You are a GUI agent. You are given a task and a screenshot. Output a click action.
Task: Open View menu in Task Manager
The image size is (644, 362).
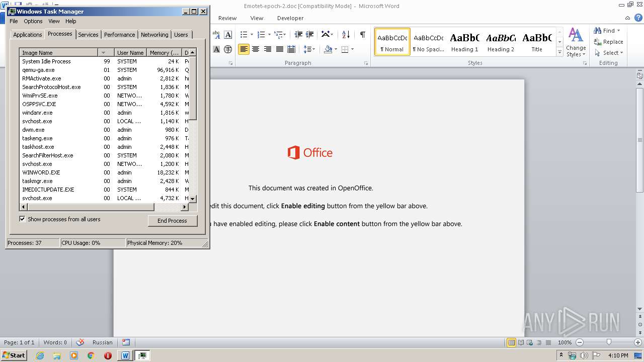pos(54,21)
